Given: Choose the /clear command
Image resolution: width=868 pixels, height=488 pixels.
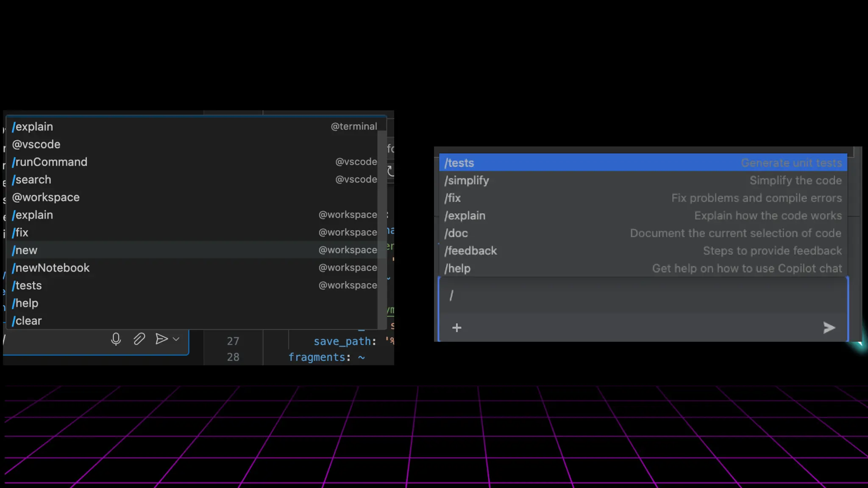Looking at the screenshot, I should [27, 321].
